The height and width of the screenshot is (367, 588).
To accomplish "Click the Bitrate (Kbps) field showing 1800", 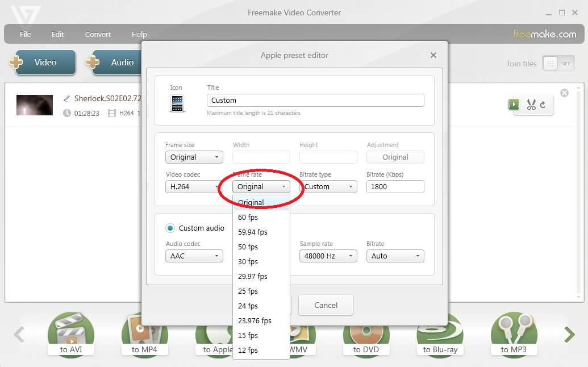I will tap(395, 187).
